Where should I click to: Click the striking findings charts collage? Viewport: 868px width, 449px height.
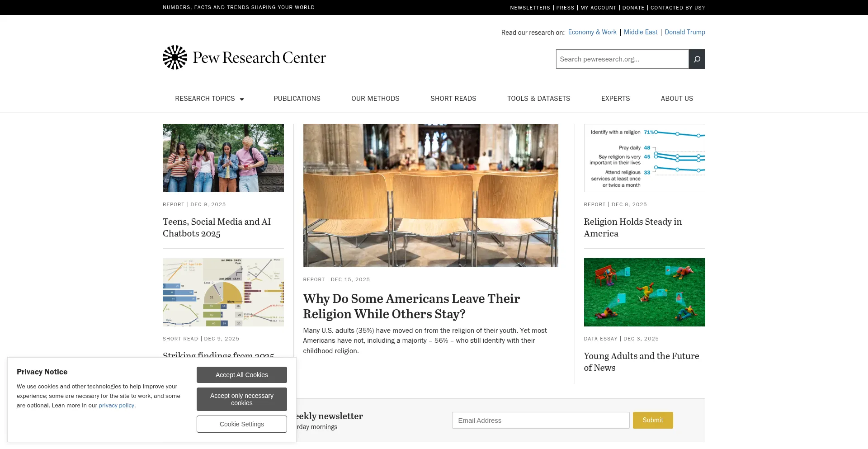coord(223,292)
